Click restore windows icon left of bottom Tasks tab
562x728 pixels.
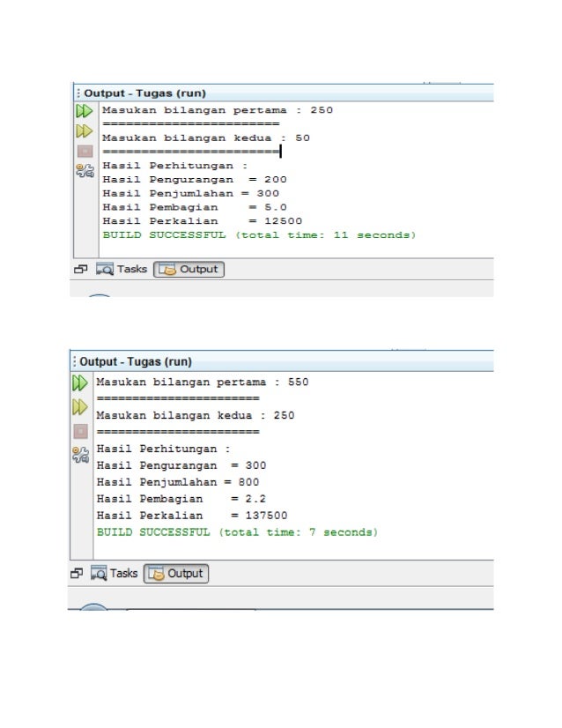[77, 574]
